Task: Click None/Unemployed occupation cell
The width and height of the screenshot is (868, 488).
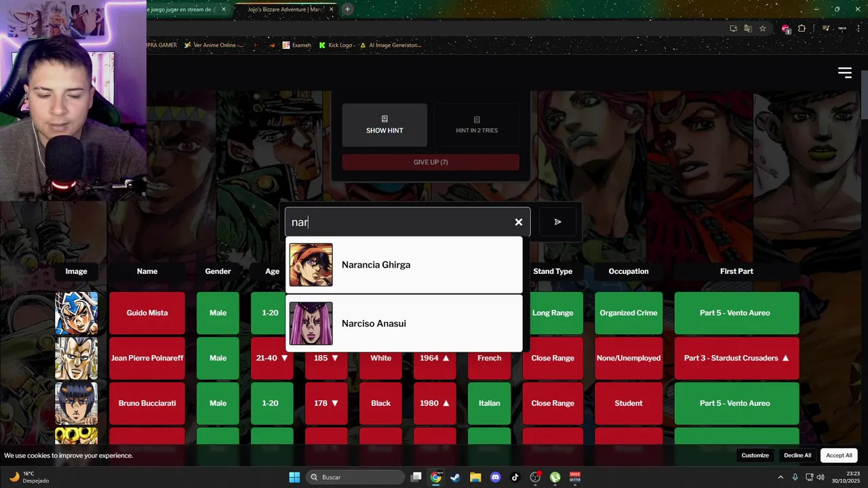Action: point(629,358)
